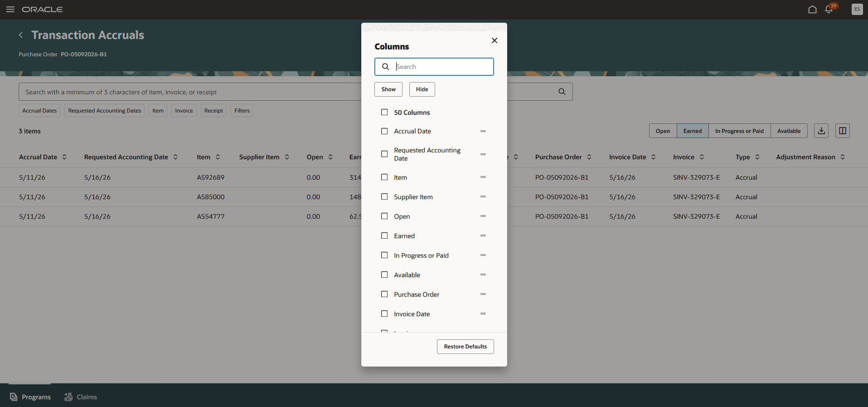Check the Accrual Date column checkbox

pos(384,131)
